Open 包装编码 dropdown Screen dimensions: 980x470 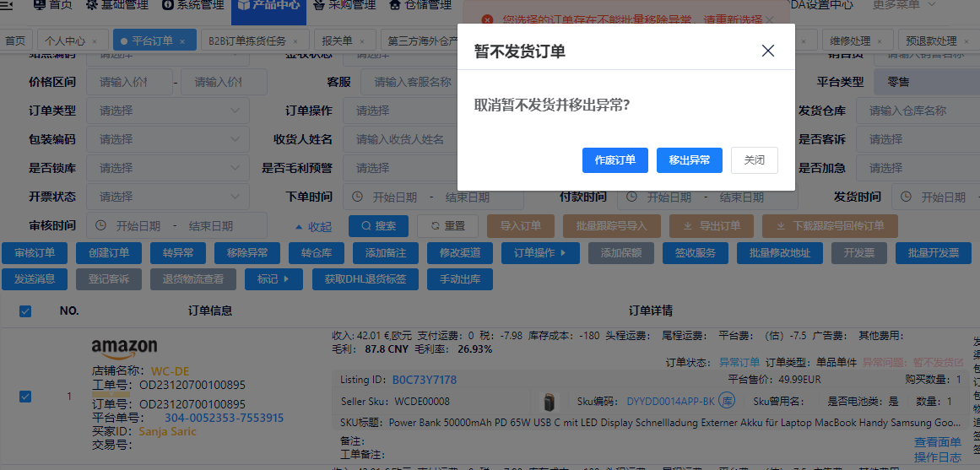168,139
